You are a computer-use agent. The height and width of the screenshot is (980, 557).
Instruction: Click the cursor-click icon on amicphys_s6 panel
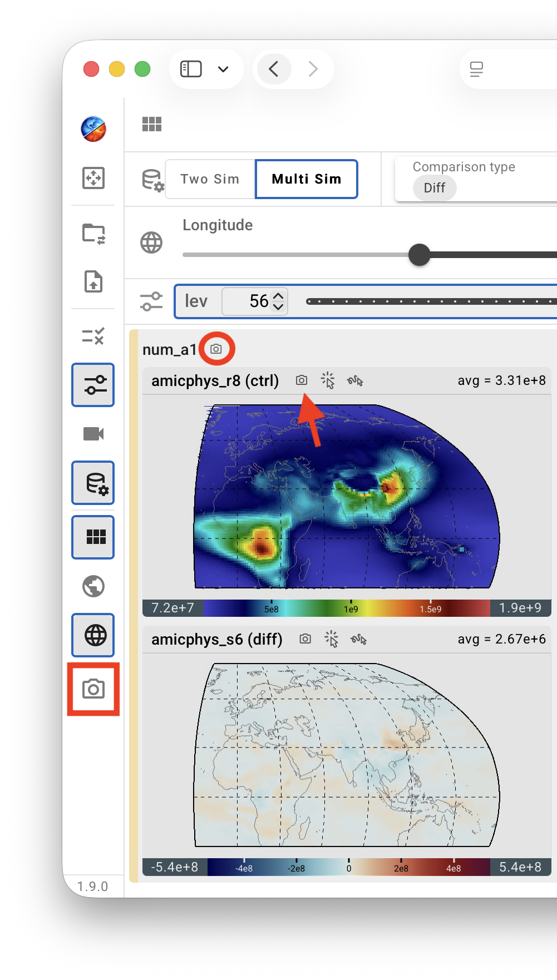332,639
